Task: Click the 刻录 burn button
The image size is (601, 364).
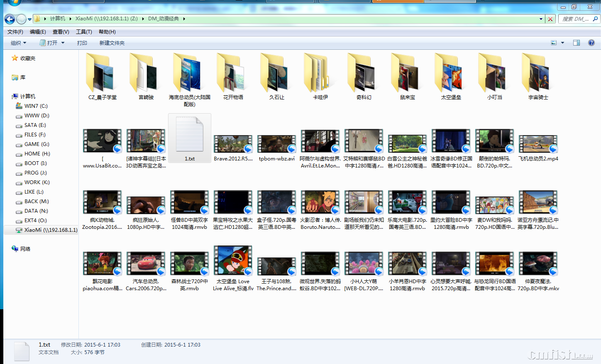Action: click(x=82, y=43)
